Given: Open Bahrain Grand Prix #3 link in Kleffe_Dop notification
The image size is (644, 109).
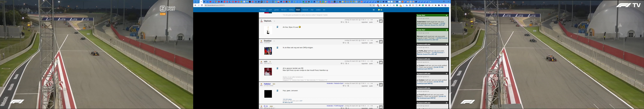Looking at the screenshot, I should (x=431, y=53).
